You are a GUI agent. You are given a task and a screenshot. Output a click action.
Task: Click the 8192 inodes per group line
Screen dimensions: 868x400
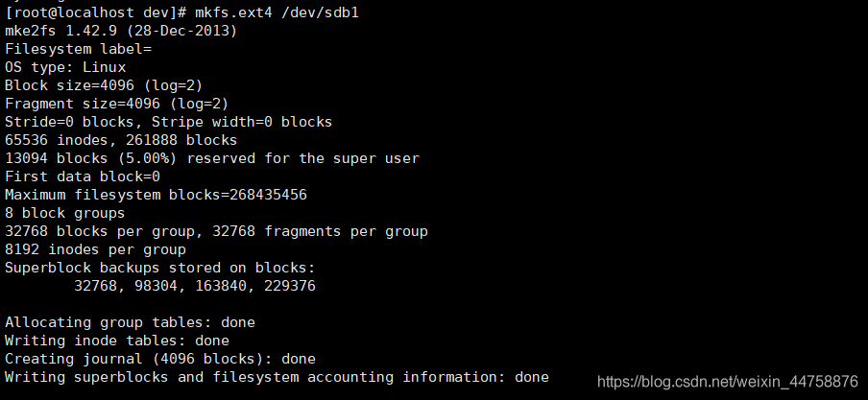tap(96, 249)
